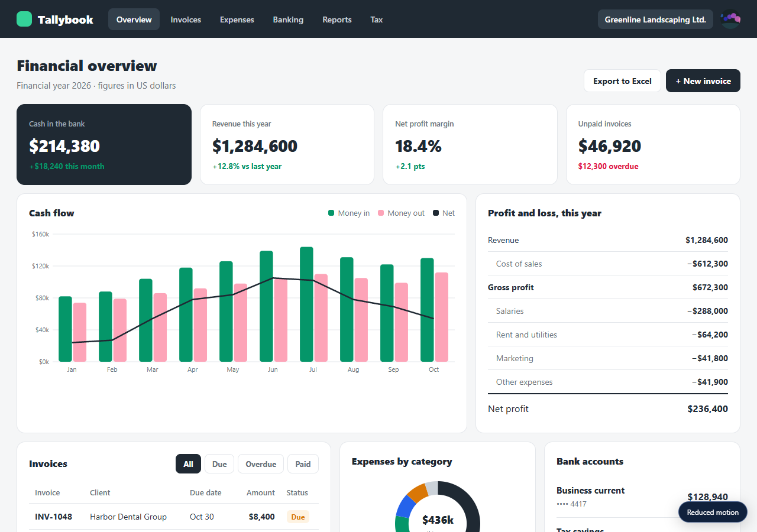757x532 pixels.
Task: Click the Due status badge on INV-1048
Action: pyautogui.click(x=298, y=517)
